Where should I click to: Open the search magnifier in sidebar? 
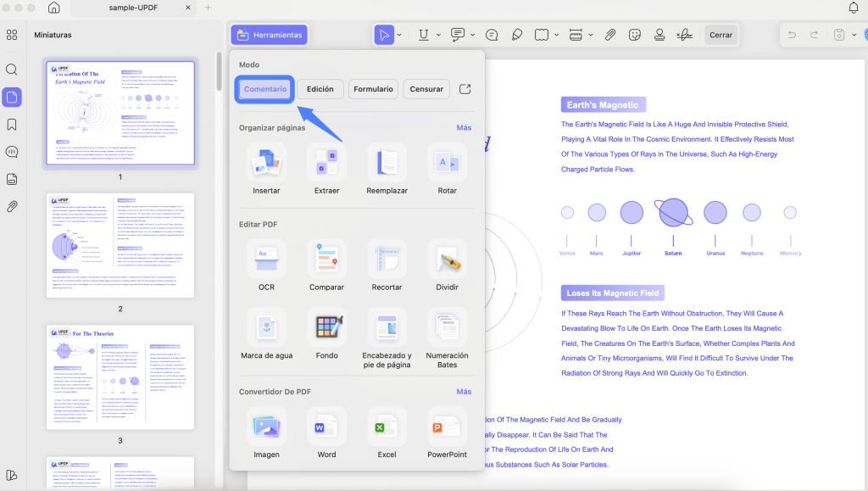12,70
